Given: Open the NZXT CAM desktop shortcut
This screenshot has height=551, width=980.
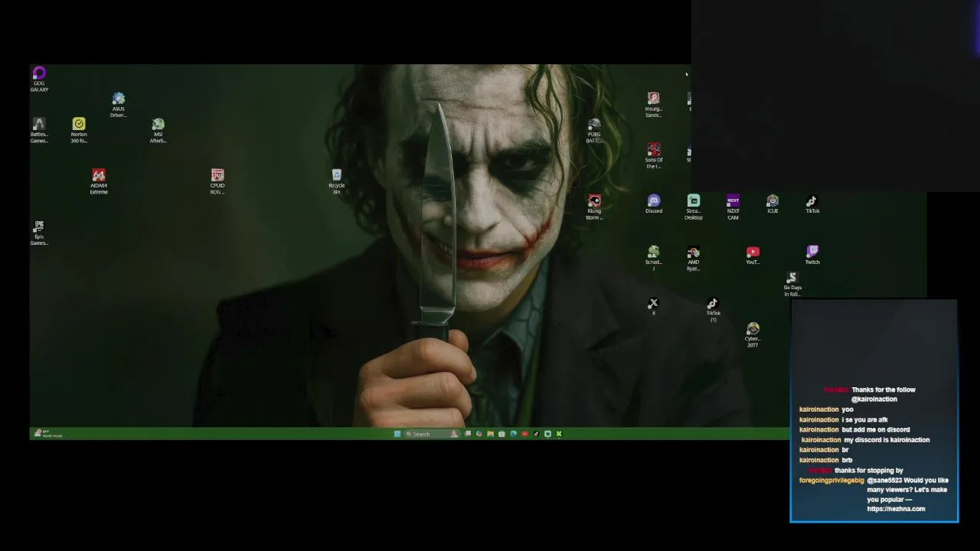Looking at the screenshot, I should [x=733, y=207].
